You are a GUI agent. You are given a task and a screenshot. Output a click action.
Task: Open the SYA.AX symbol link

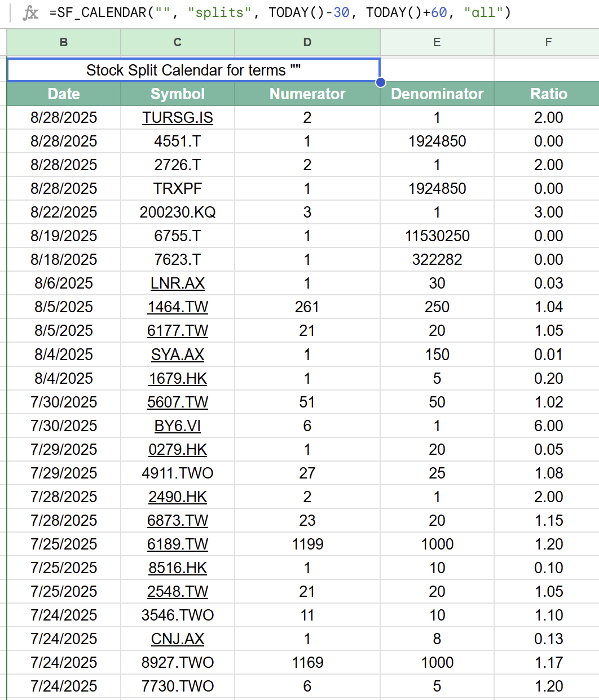[177, 355]
